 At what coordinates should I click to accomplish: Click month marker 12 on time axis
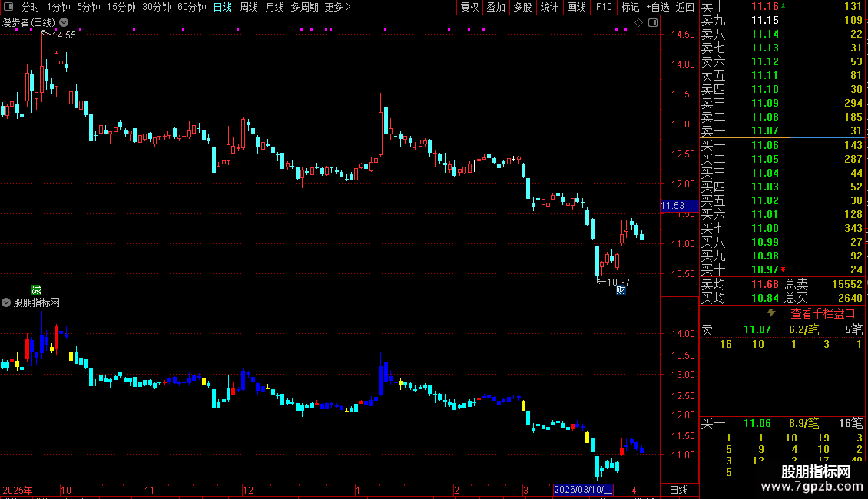[248, 490]
